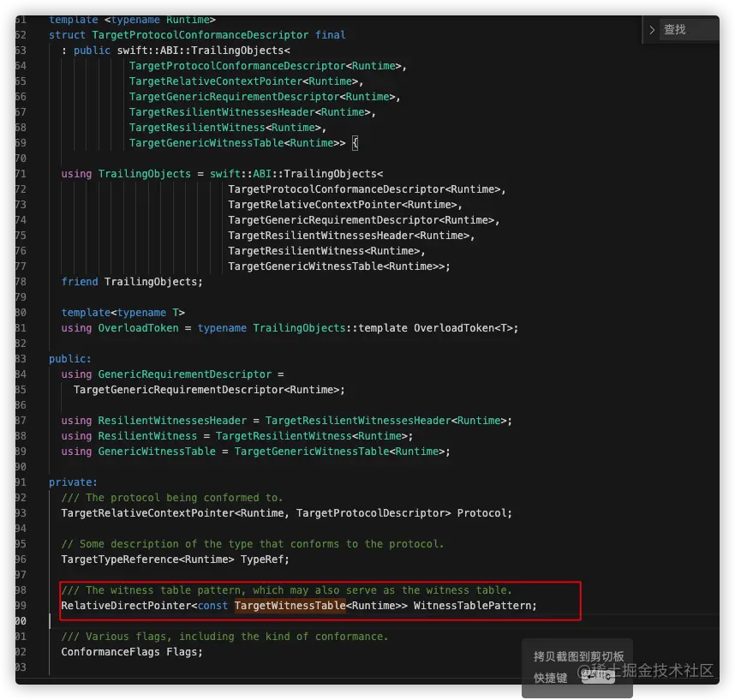
Task: Click comment Some description of the type
Action: (252, 544)
